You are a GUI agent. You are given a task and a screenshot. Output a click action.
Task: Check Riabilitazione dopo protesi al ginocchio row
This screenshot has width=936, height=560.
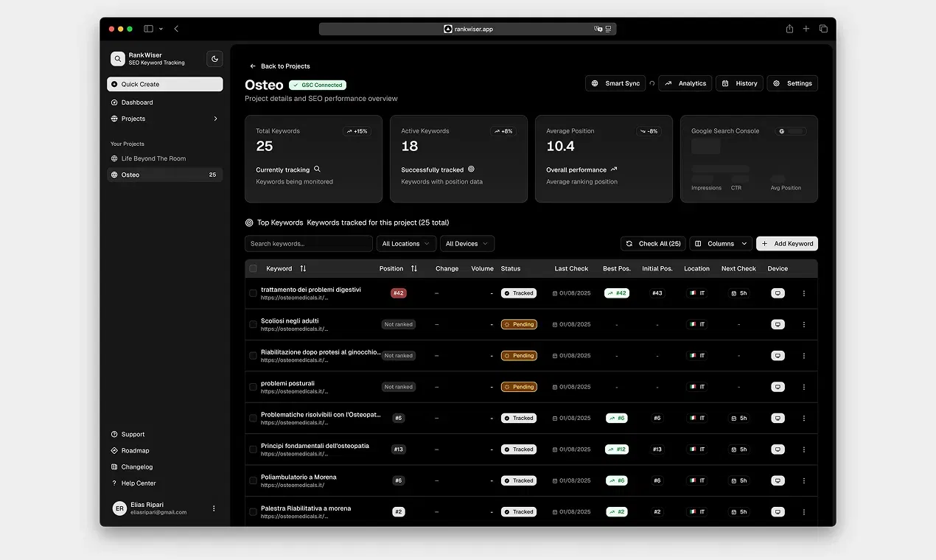click(253, 355)
